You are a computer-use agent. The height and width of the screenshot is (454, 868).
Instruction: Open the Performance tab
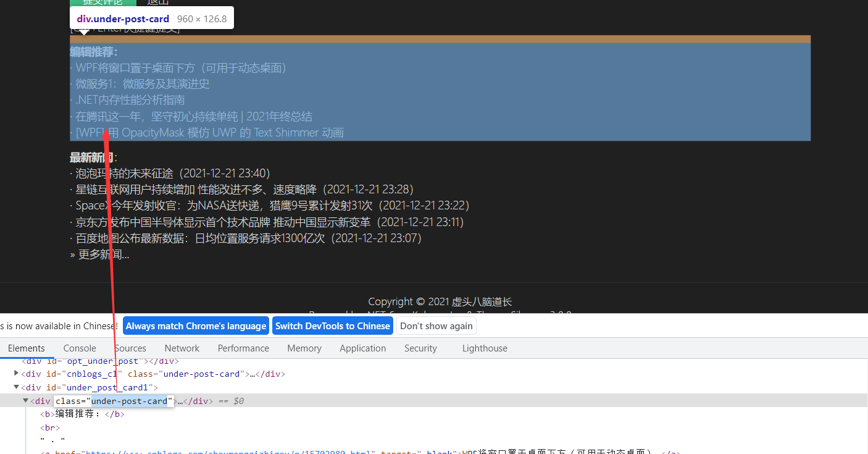[243, 348]
